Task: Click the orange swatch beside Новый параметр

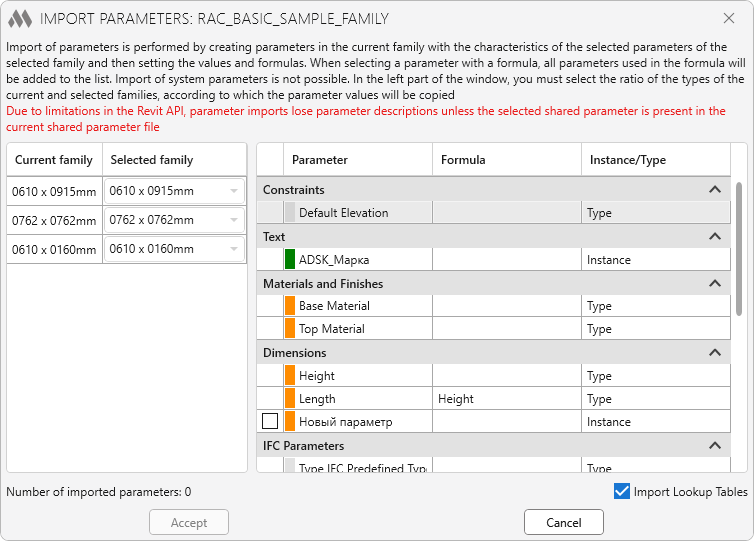Action: 289,421
